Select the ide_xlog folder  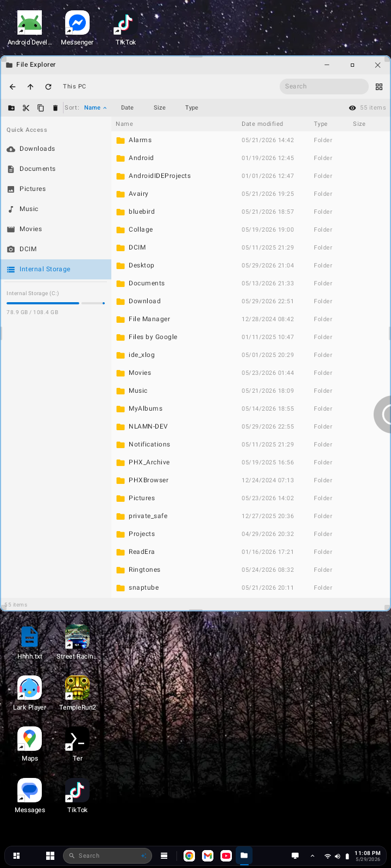pyautogui.click(x=251, y=355)
